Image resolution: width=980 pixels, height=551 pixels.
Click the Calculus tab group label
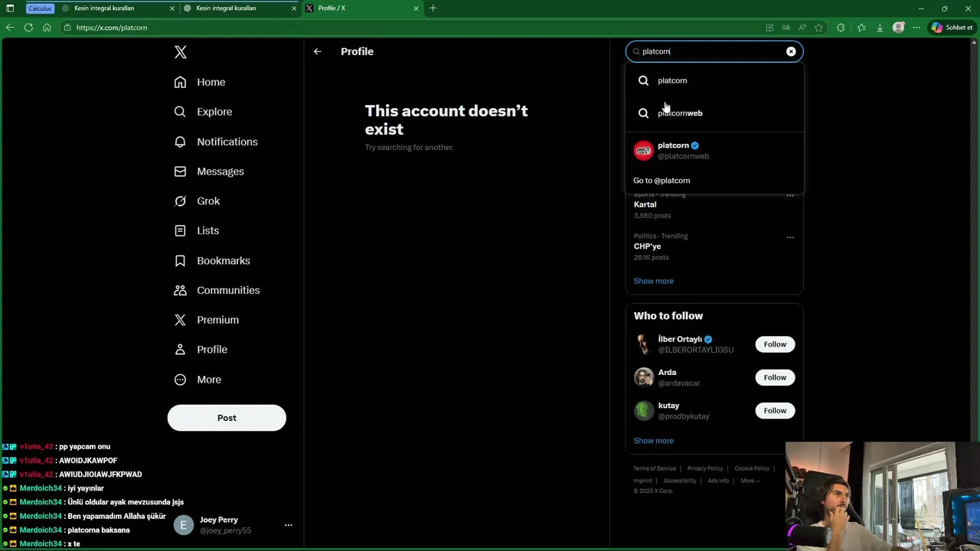(x=40, y=8)
